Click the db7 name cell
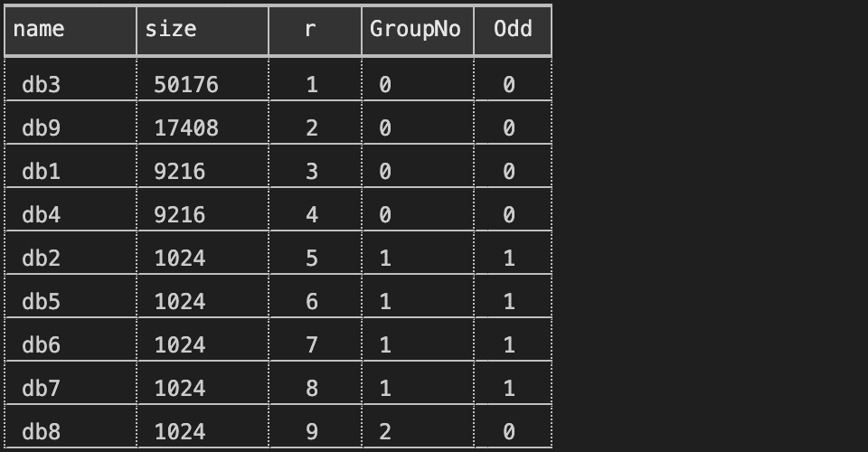 coord(41,389)
